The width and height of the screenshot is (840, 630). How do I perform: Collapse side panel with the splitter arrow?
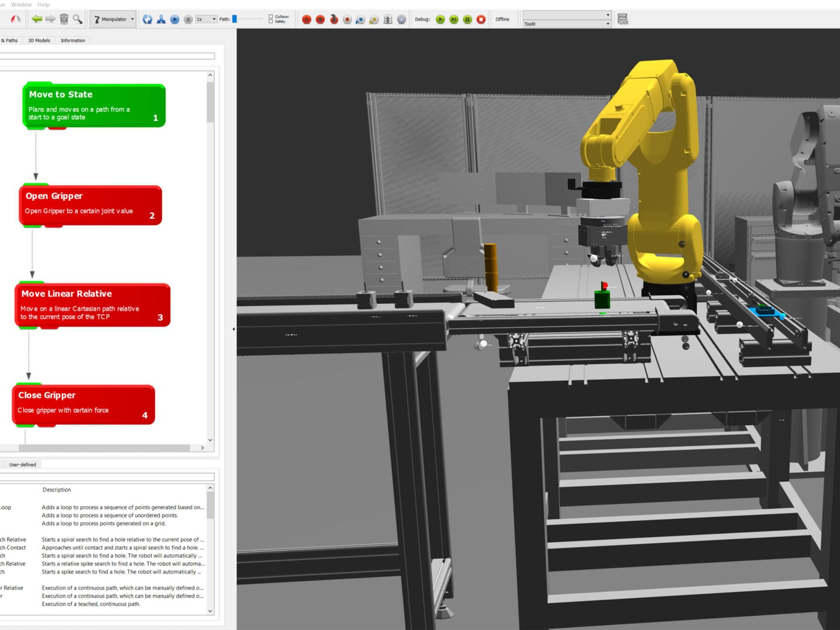point(234,329)
